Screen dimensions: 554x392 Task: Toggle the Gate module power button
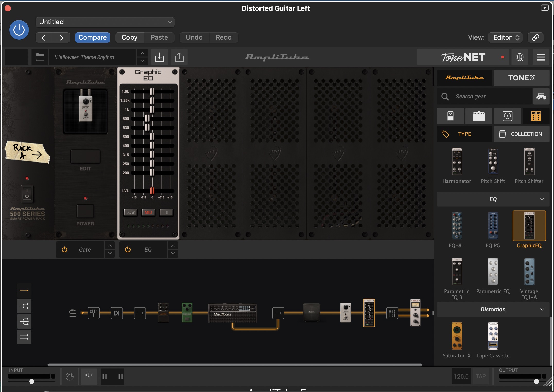[x=64, y=250]
